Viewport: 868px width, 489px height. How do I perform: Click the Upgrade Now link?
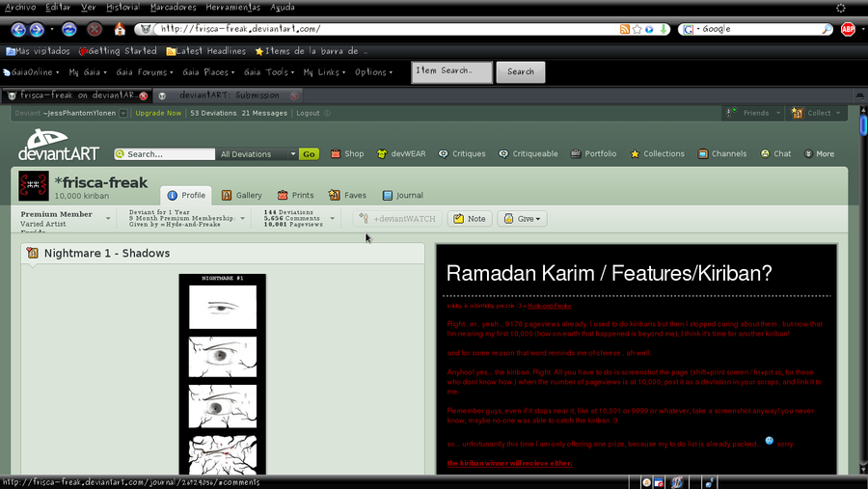coord(158,113)
